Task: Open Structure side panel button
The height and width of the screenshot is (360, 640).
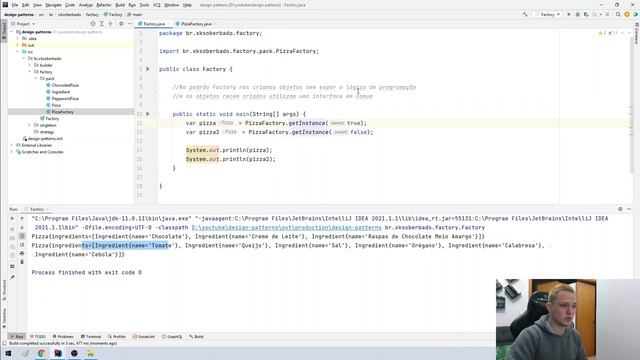Action: click(x=4, y=290)
